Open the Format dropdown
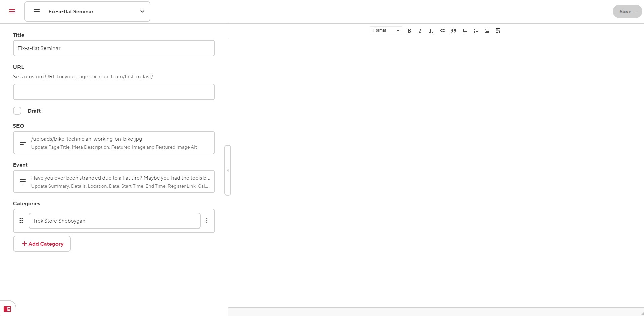Image resolution: width=644 pixels, height=316 pixels. click(x=386, y=31)
